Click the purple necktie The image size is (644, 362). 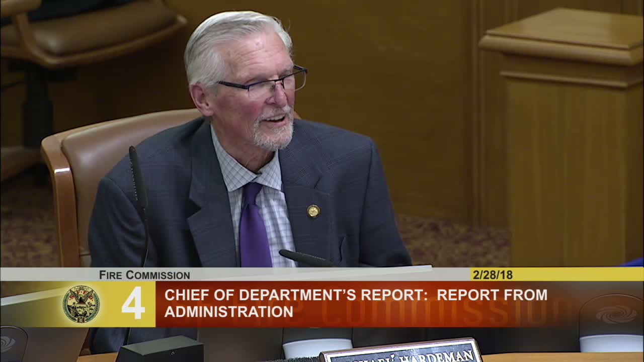[x=254, y=225]
